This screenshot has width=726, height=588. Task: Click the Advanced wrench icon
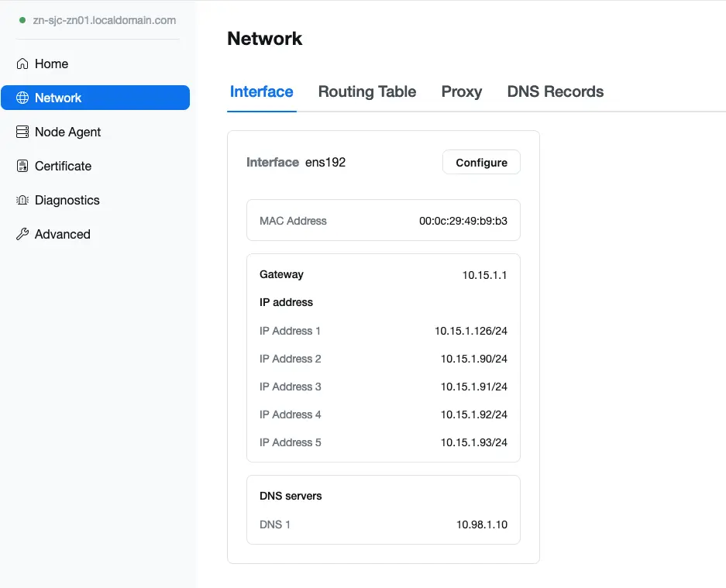(x=22, y=234)
